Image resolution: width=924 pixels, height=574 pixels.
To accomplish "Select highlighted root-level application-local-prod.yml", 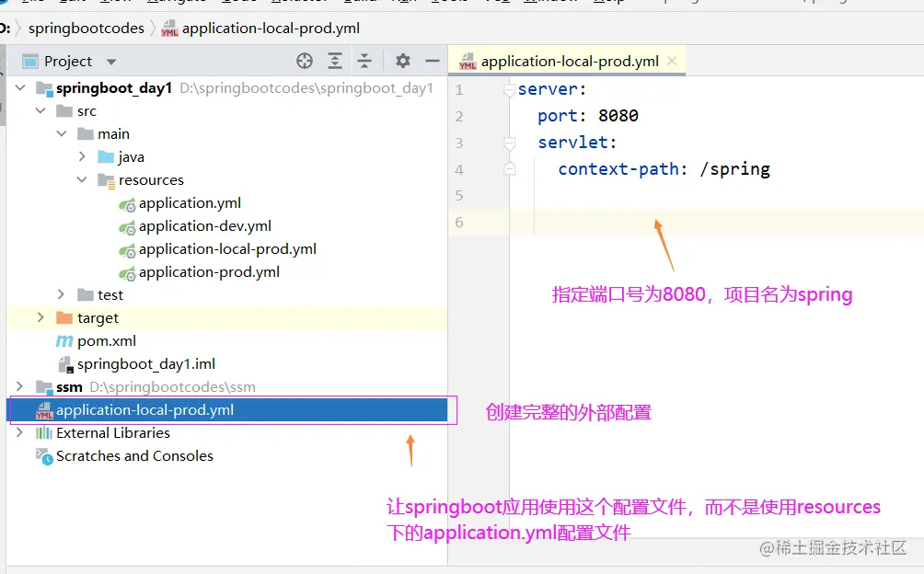I will point(227,409).
